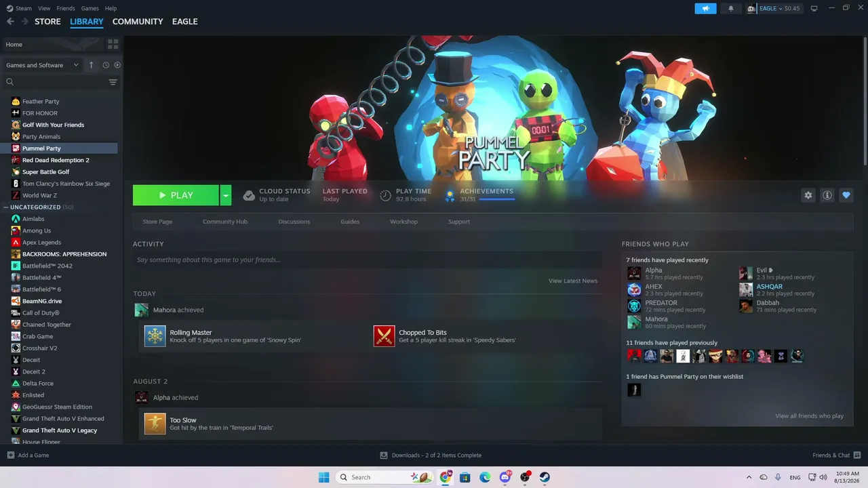Screen dimensions: 868x488
Task: Toggle the recent activity clock filter
Action: pos(106,65)
